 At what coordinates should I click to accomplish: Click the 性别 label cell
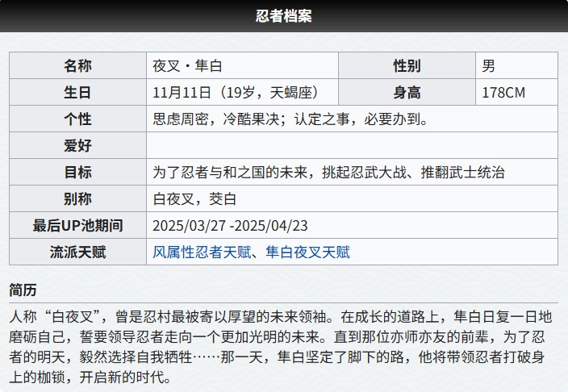pyautogui.click(x=407, y=66)
